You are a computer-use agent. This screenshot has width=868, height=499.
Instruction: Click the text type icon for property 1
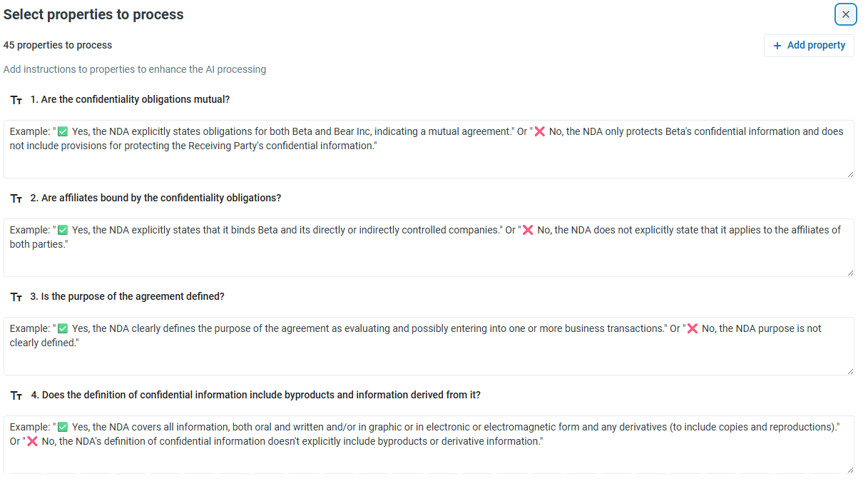pyautogui.click(x=16, y=100)
